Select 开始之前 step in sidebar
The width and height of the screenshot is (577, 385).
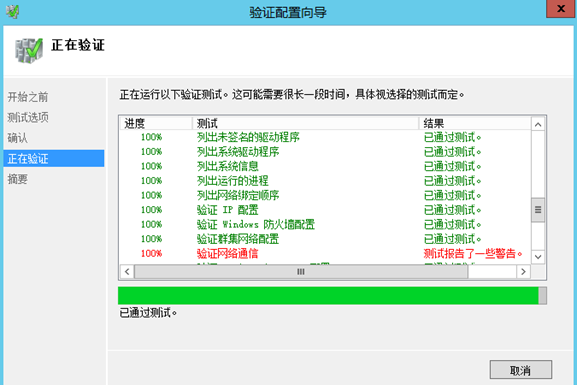tap(28, 97)
